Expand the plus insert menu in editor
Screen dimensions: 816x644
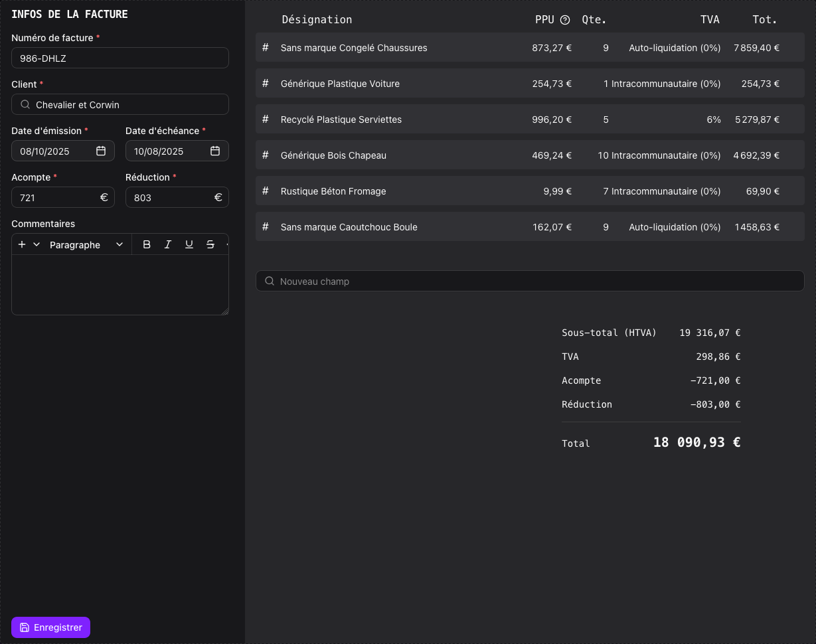click(x=29, y=244)
